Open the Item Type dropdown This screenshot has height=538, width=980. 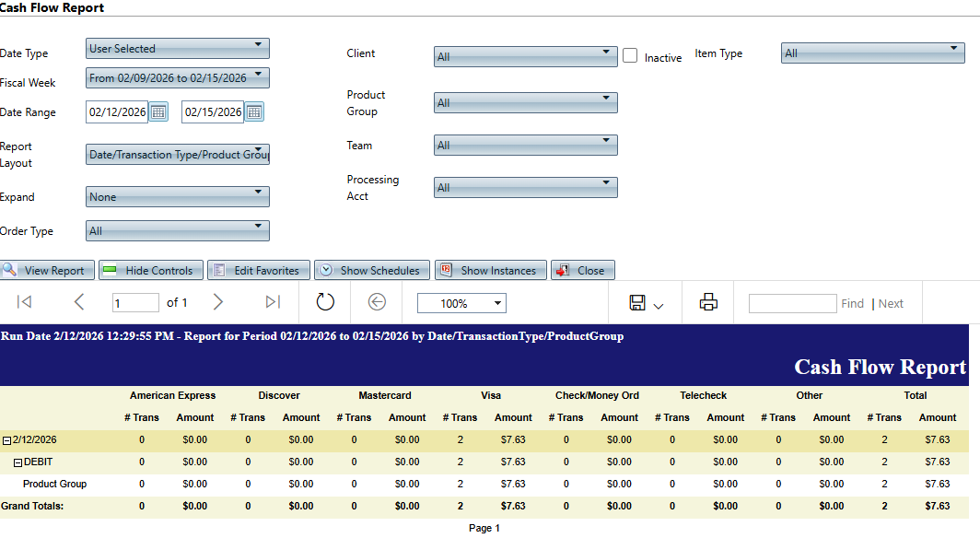(872, 53)
